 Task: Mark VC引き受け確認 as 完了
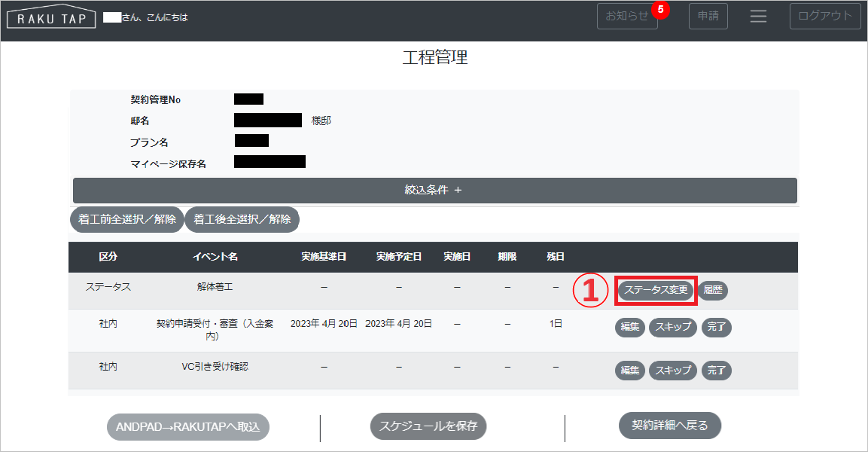coord(717,371)
